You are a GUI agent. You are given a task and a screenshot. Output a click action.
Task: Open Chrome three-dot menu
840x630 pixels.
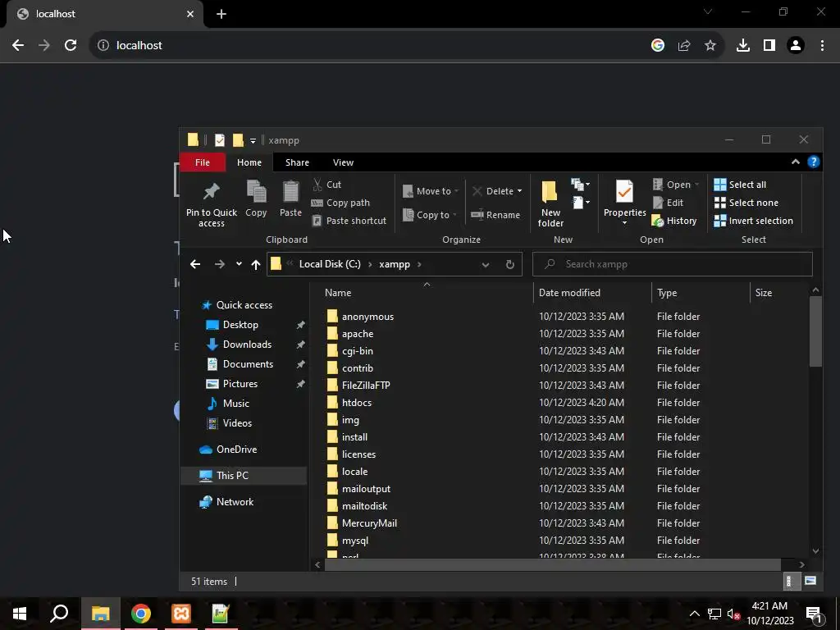coord(822,46)
